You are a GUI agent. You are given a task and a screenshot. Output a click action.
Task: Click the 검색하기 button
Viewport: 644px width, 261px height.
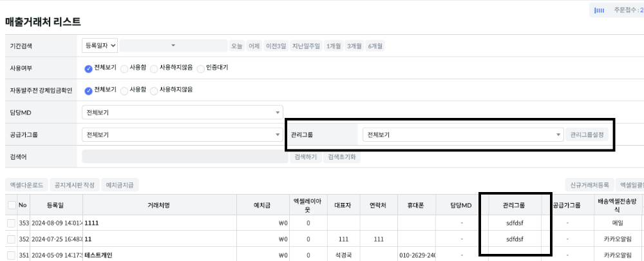click(x=306, y=157)
